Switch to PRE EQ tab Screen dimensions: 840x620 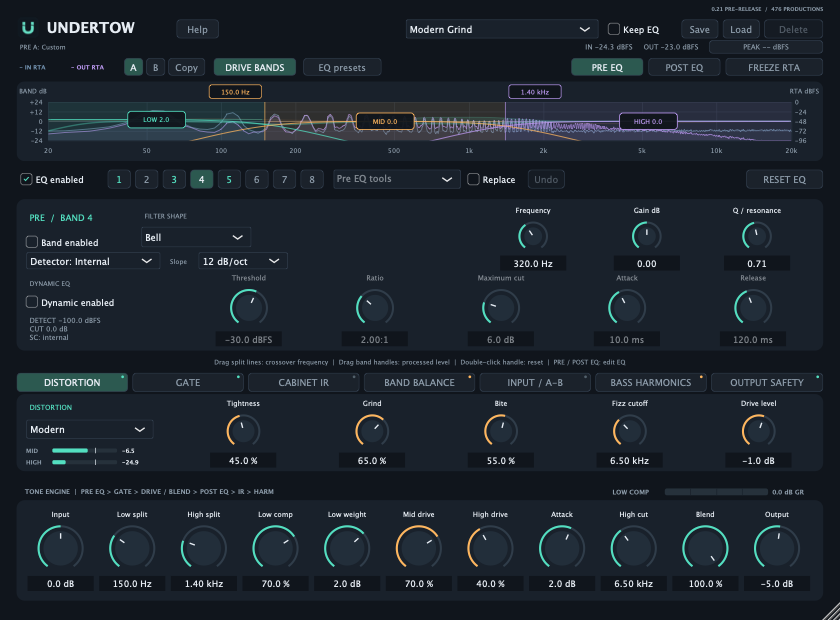607,68
